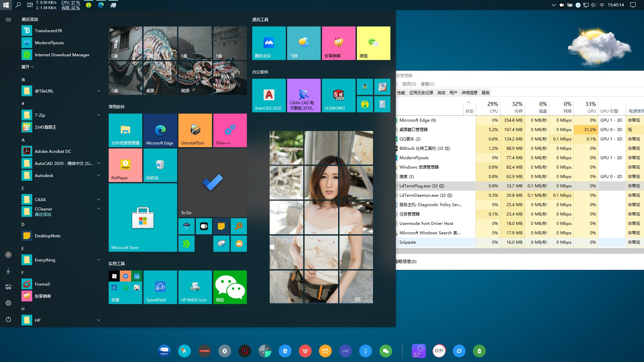Open the PotPlayer tile
The image size is (644, 362).
tap(125, 165)
